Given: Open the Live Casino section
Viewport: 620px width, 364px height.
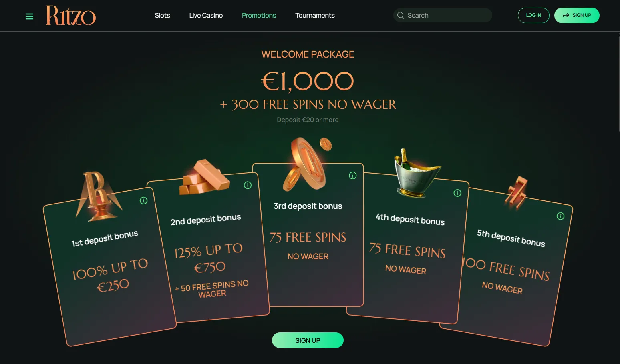Looking at the screenshot, I should (x=206, y=15).
